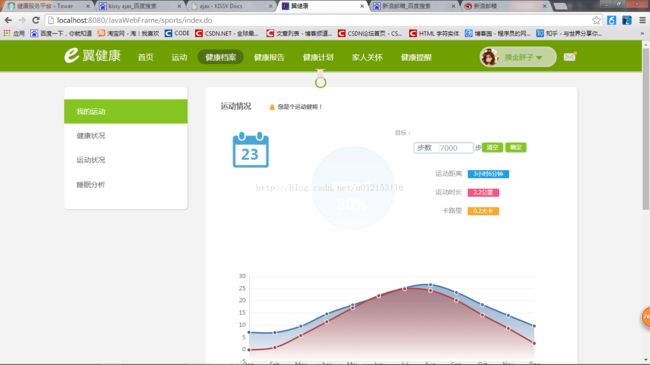This screenshot has height=365, width=650.
Task: Click the calendar icon showing 23
Action: [x=250, y=150]
